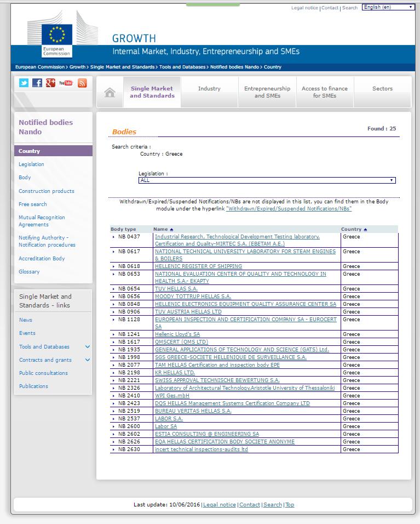Open TUV AUSTRIA HELLAS LTD entry
Screen dimensions: 420x524
pyautogui.click(x=188, y=312)
